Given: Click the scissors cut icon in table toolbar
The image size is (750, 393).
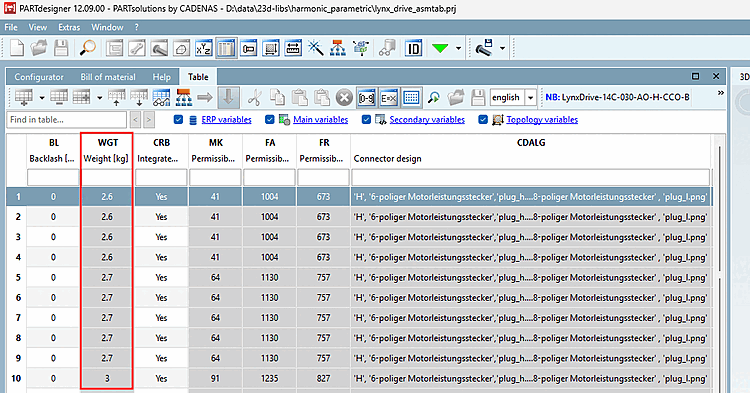Looking at the screenshot, I should coord(254,98).
